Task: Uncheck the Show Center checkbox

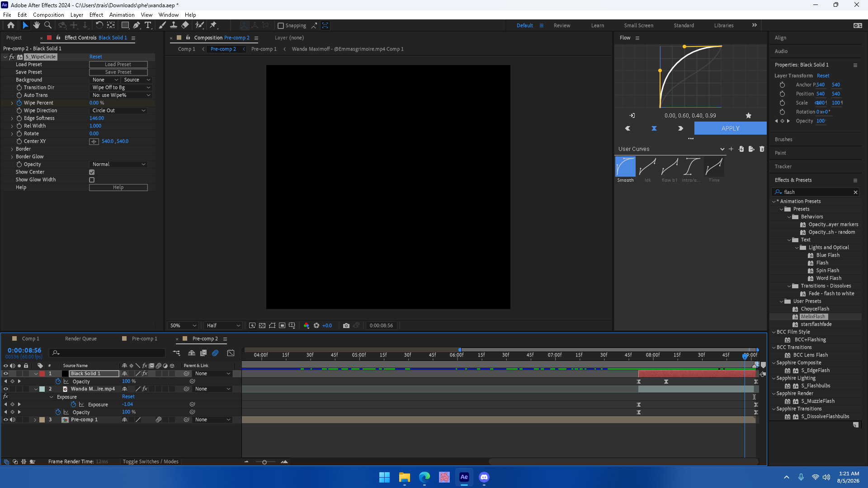Action: point(92,172)
